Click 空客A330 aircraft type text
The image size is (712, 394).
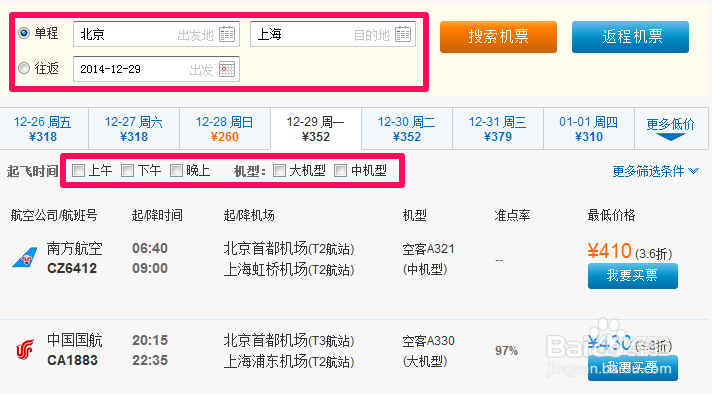coord(428,340)
